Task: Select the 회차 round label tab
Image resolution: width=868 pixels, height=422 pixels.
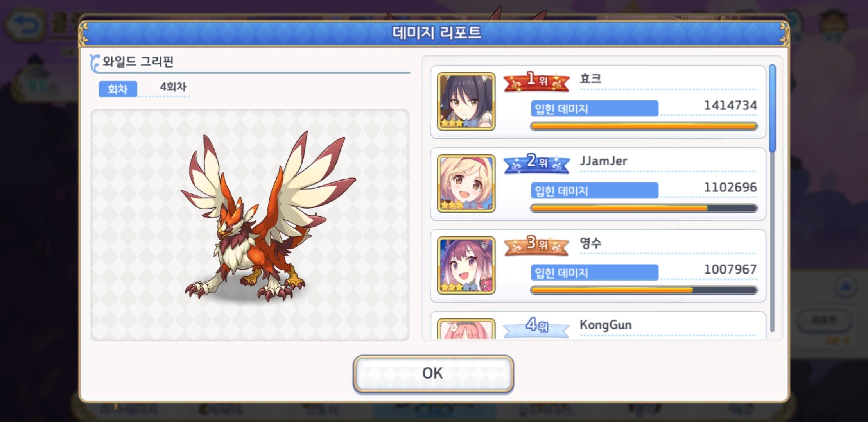Action: (x=118, y=89)
